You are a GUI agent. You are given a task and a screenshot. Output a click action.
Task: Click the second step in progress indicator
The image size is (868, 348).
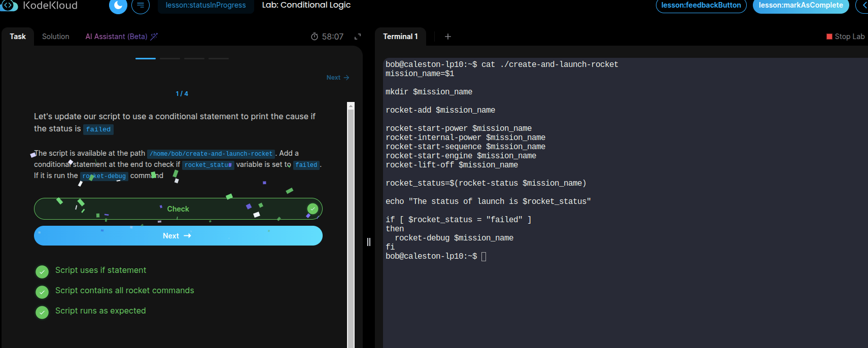pos(170,59)
